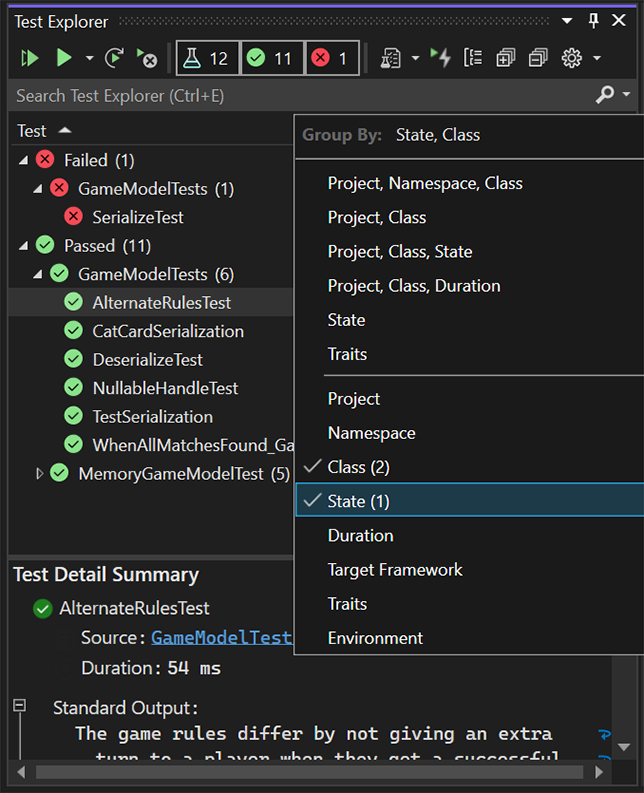This screenshot has width=644, height=793.
Task: Run failed tests icon
Action: [x=147, y=58]
